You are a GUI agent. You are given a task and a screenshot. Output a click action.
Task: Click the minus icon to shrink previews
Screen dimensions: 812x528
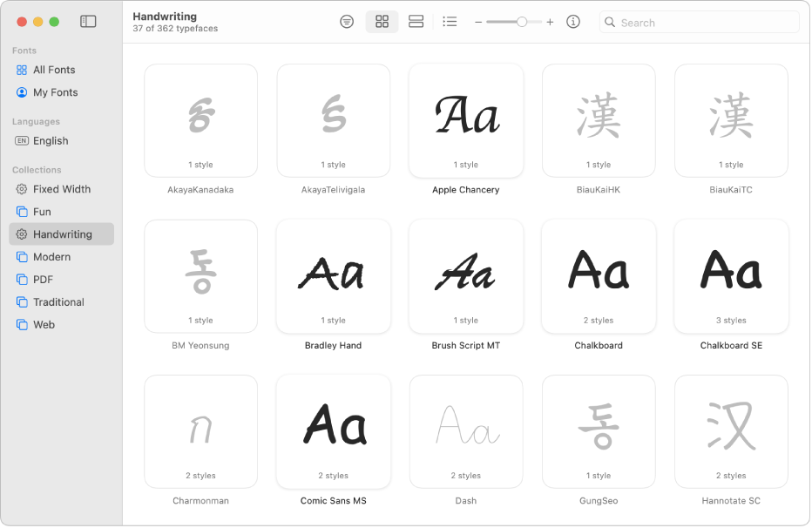pyautogui.click(x=478, y=23)
